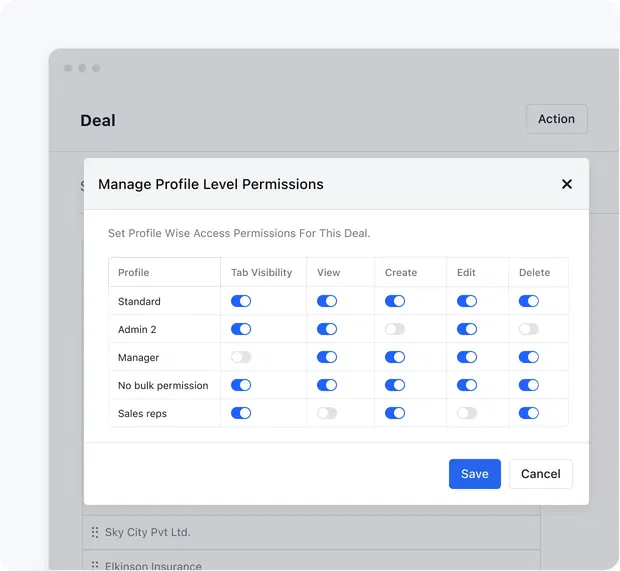620x571 pixels.
Task: Toggle View permission for Admin 2
Action: pyautogui.click(x=327, y=329)
